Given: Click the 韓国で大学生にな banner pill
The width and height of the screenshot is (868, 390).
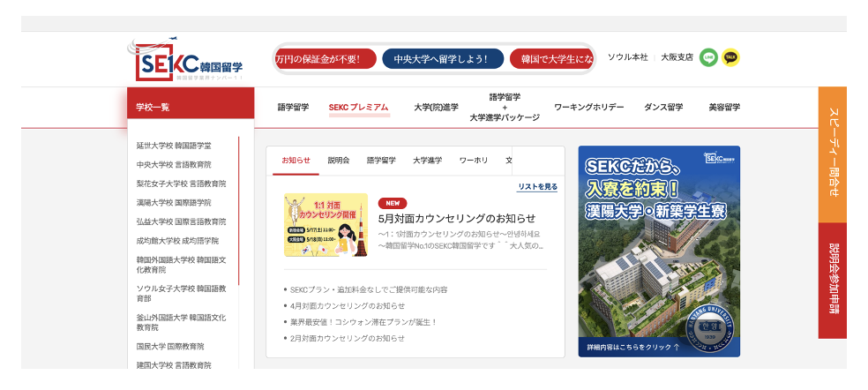Looking at the screenshot, I should tap(552, 59).
